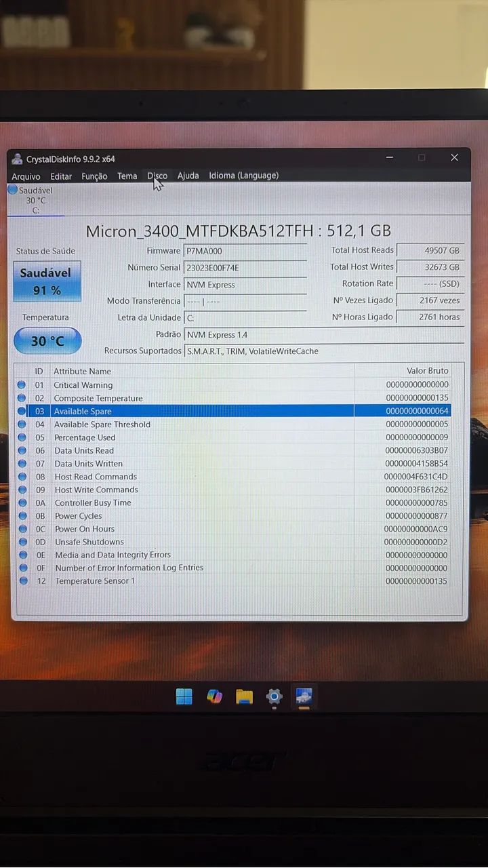
Task: Click the ID column header
Action: pyautogui.click(x=39, y=371)
